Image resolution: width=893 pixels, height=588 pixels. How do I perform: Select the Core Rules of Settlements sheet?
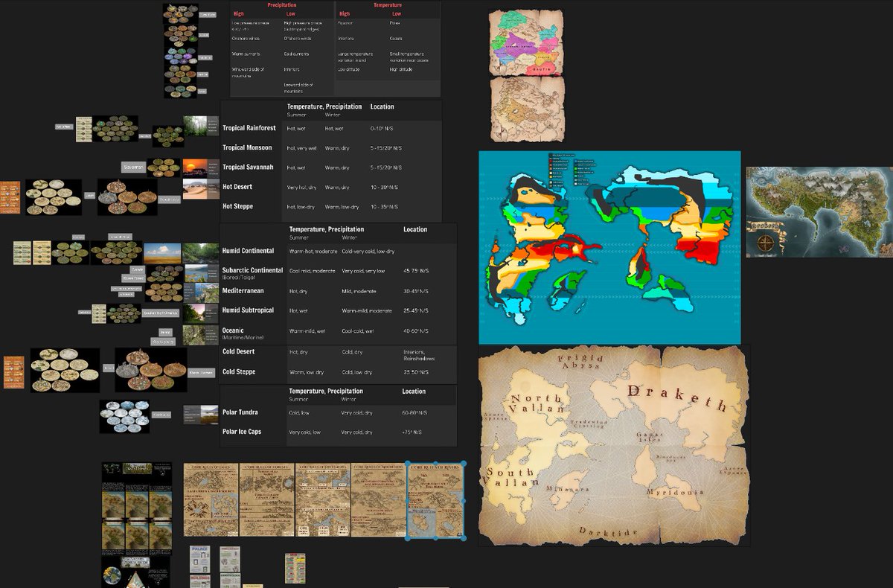coord(323,501)
